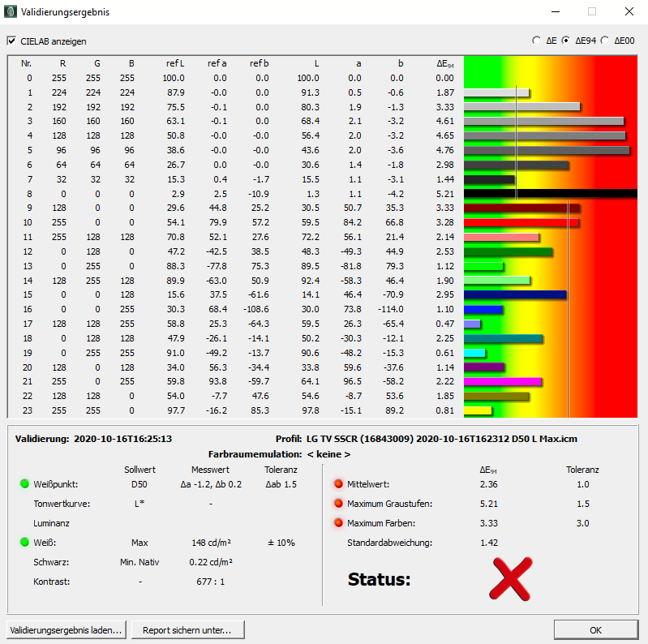Click red status dot beside Maximum Graustufen
The width and height of the screenshot is (648, 644).
[x=338, y=503]
